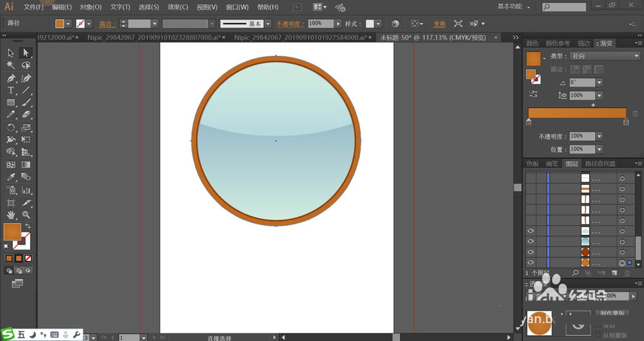Click the 制作蒙版 button
This screenshot has height=341, width=644.
pos(612,313)
